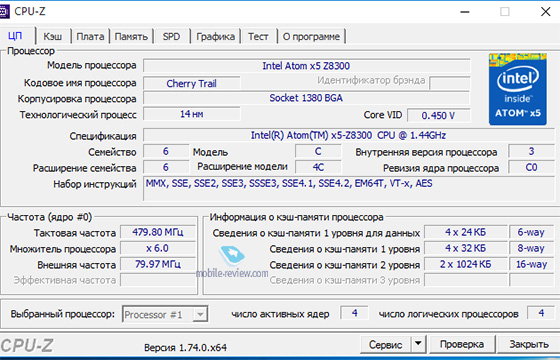The width and height of the screenshot is (560, 360).
Task: Click the instruction set list MMX, SSE field
Action: (x=349, y=189)
